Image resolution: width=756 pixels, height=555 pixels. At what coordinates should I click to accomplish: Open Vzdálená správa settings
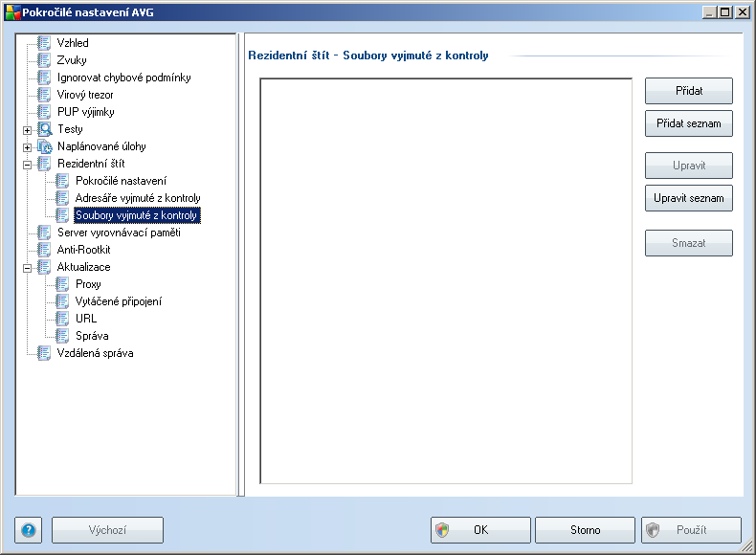95,353
